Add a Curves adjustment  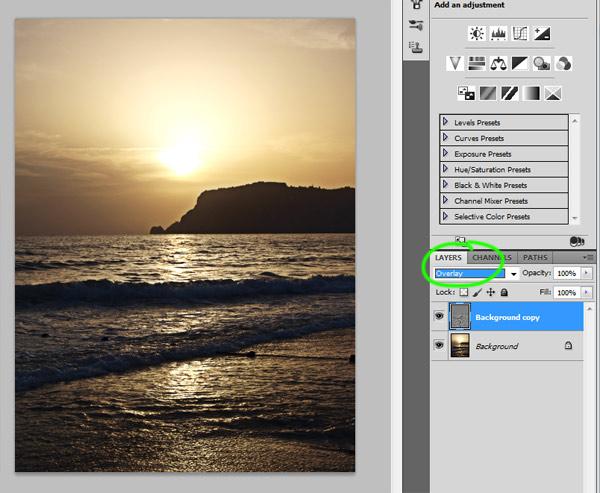pyautogui.click(x=520, y=33)
